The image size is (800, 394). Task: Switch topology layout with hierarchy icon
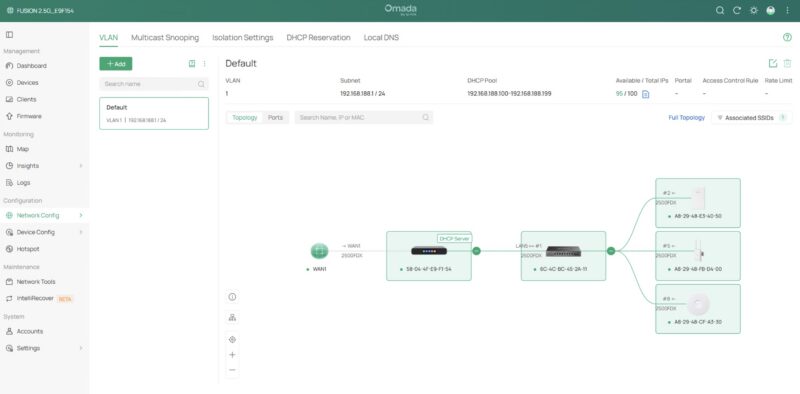coord(232,317)
